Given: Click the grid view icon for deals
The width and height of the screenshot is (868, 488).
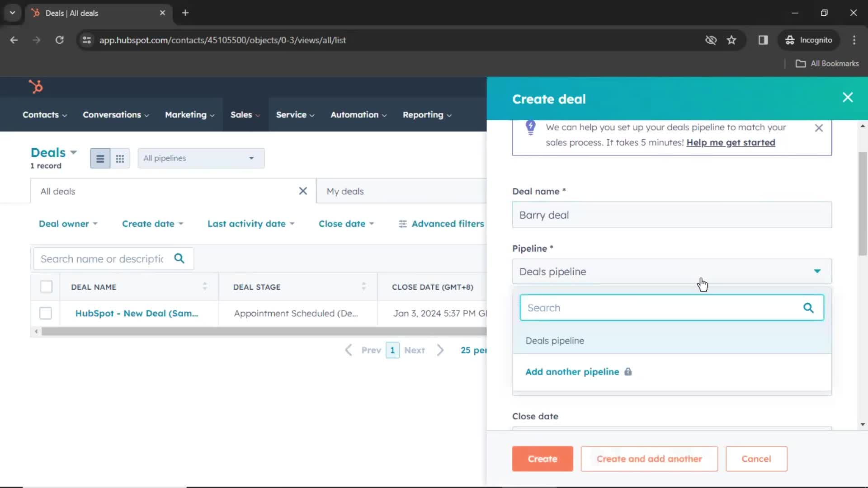Looking at the screenshot, I should [x=119, y=158].
